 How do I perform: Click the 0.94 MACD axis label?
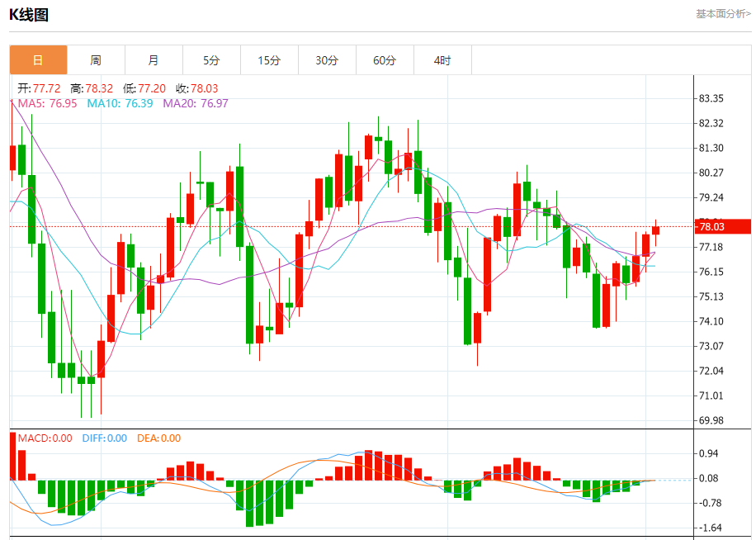tap(709, 453)
